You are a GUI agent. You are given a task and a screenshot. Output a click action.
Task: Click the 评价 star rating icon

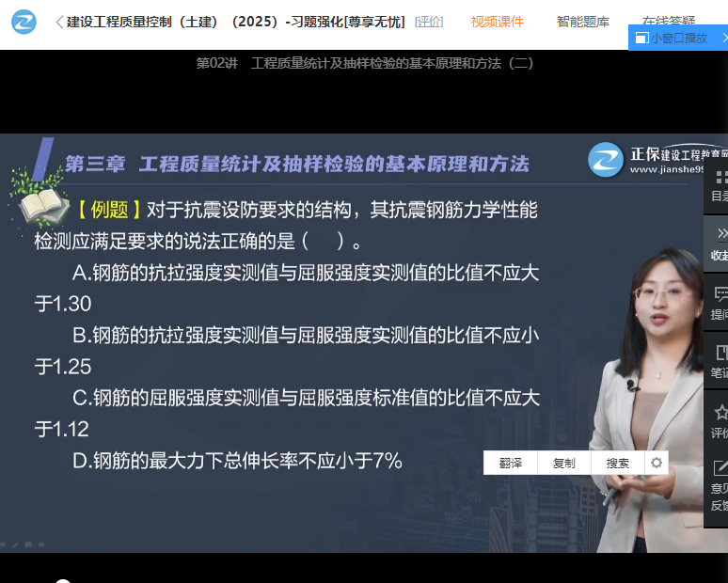point(720,420)
